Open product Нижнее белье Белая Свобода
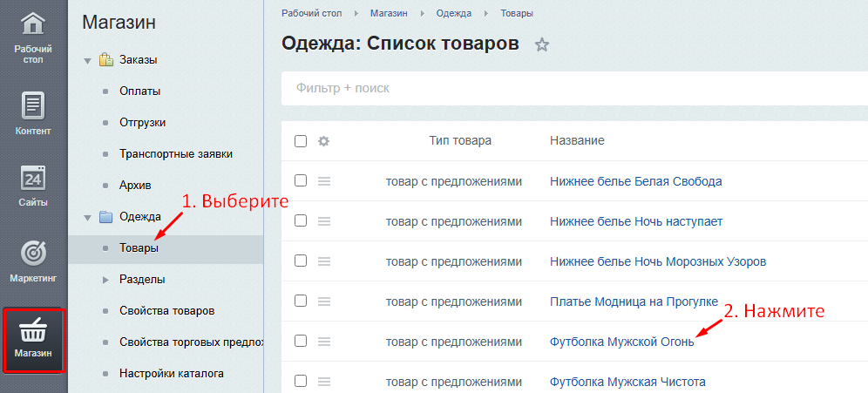Viewport: 868px width, 393px height. 636,181
